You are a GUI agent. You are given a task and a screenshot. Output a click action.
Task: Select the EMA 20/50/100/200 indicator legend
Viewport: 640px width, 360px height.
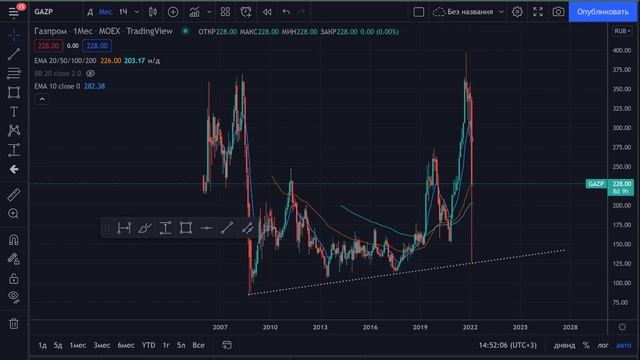(65, 60)
